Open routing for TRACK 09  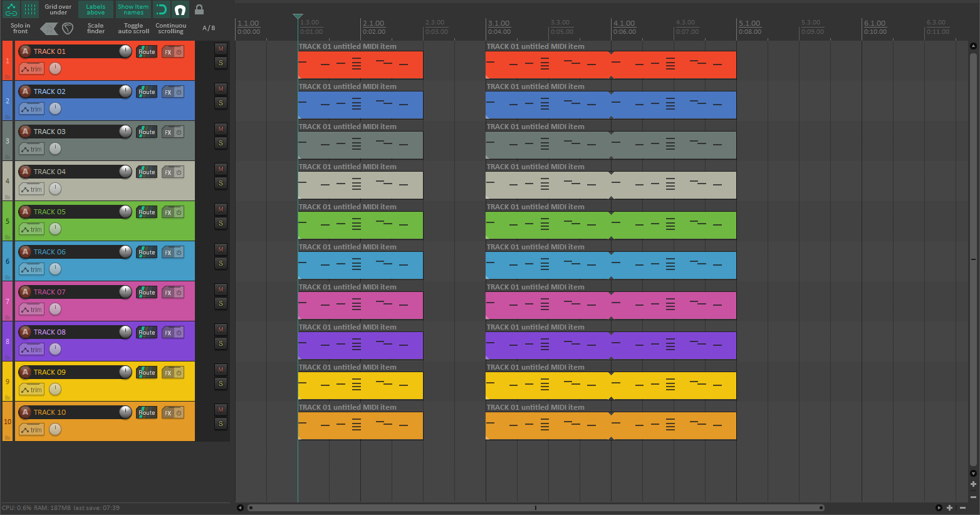pyautogui.click(x=147, y=373)
